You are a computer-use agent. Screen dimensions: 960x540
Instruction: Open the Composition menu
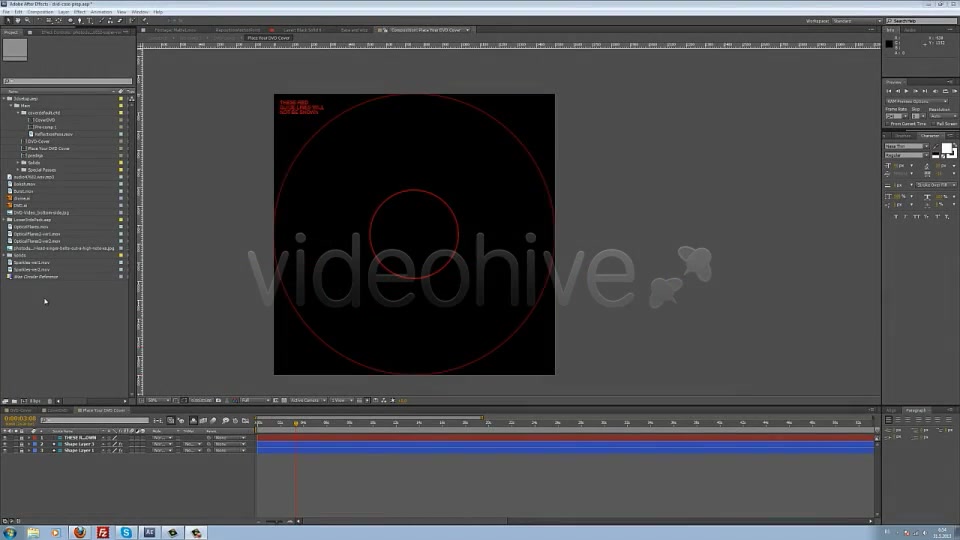coord(40,12)
